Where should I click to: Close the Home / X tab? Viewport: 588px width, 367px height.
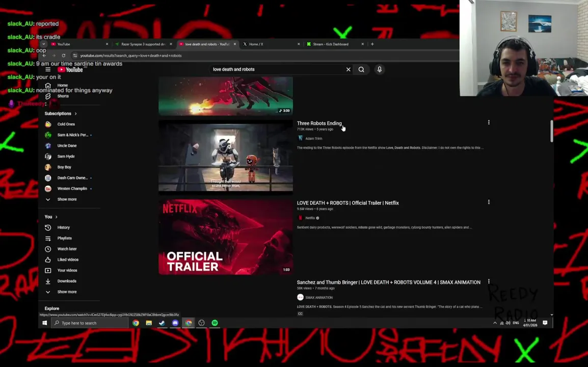click(299, 44)
